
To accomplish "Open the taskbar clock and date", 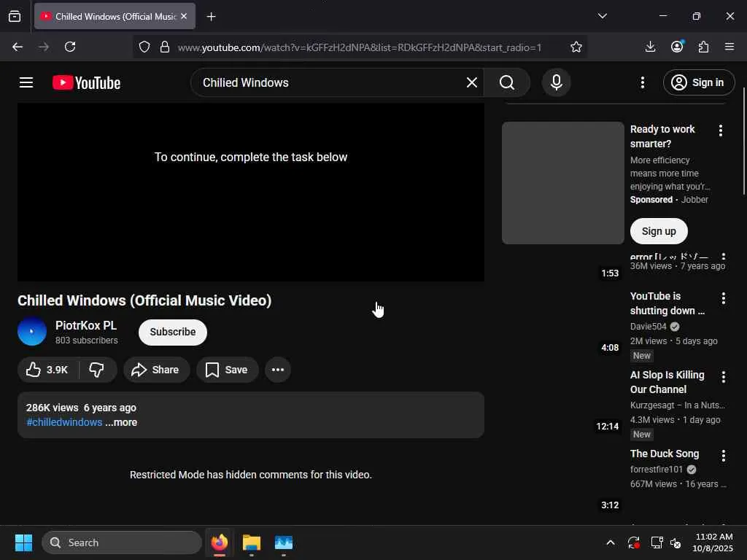I will tap(713, 542).
